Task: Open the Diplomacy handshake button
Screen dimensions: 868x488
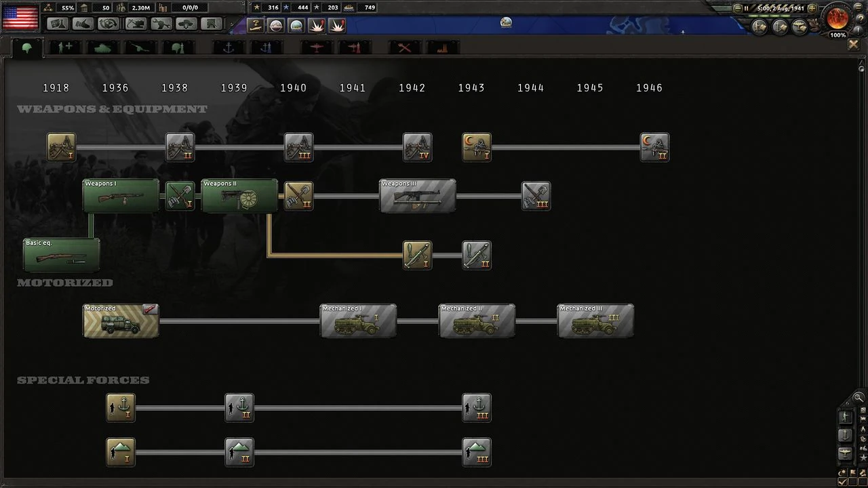Action: [83, 24]
